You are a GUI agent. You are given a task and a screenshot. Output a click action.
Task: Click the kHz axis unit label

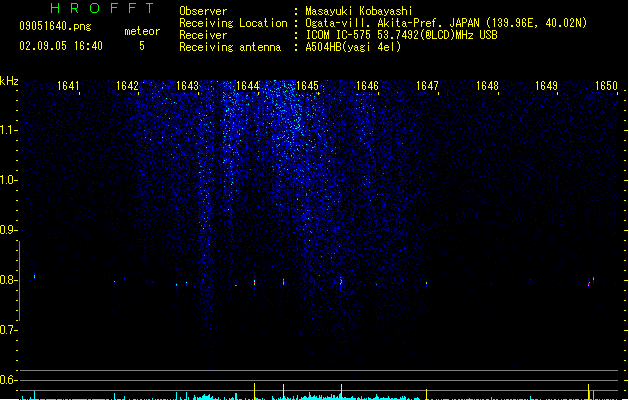(9, 81)
